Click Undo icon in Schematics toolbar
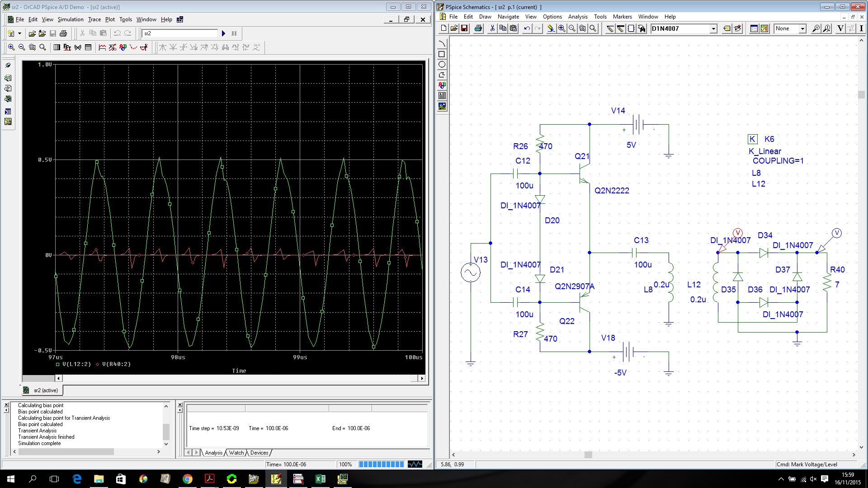This screenshot has height=488, width=868. pos(527,28)
